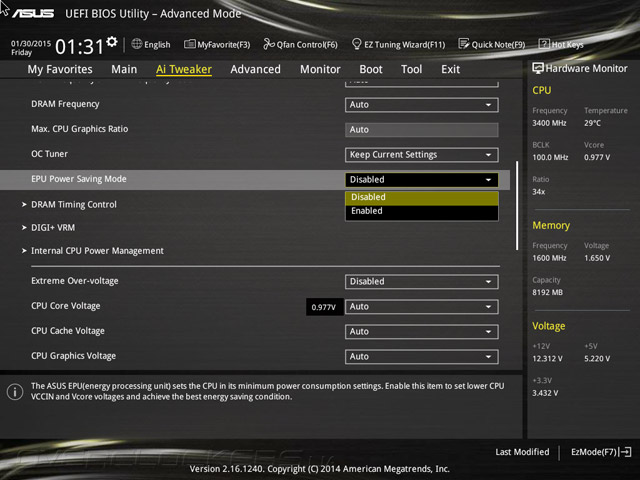Click the Quick Note notepad icon

pos(464,44)
